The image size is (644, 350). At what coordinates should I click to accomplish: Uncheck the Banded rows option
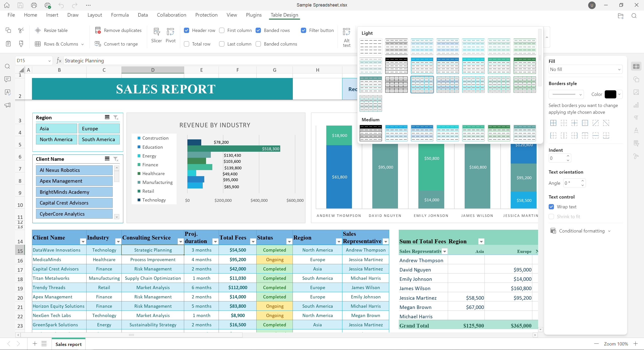pyautogui.click(x=258, y=30)
